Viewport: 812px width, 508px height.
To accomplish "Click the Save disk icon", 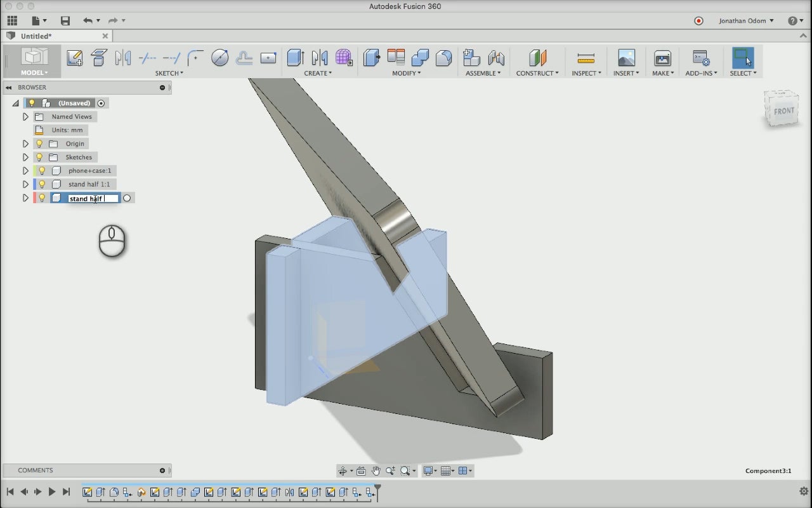I will pos(65,21).
